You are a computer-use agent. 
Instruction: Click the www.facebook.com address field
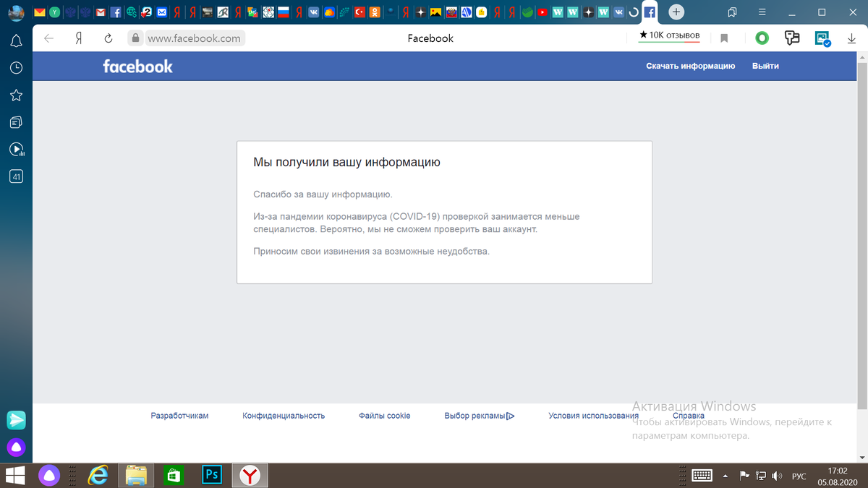coord(195,38)
